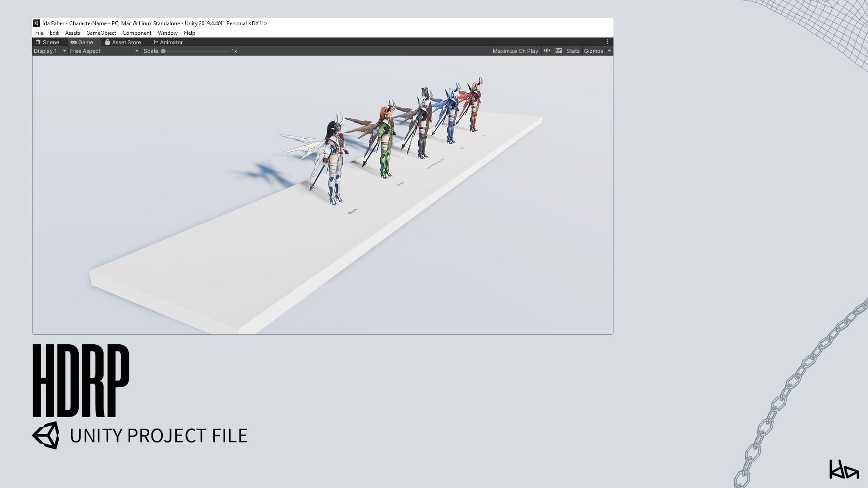
Task: Toggle the Stats overlay
Action: 573,51
